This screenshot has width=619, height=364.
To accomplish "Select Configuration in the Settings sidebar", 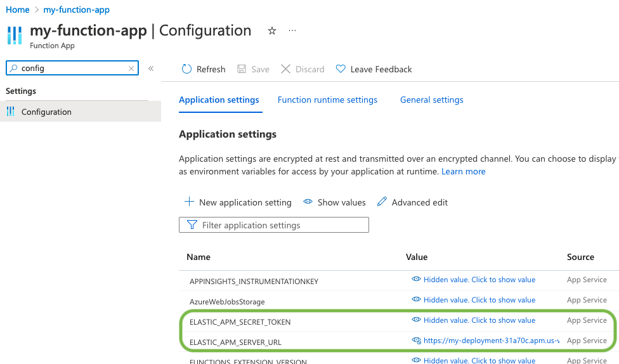I will [x=46, y=112].
